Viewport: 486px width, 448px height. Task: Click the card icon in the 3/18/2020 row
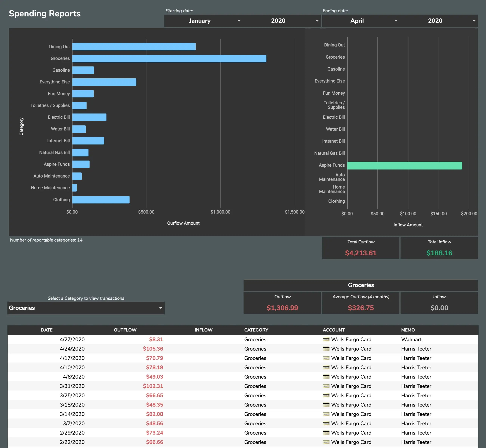click(326, 405)
